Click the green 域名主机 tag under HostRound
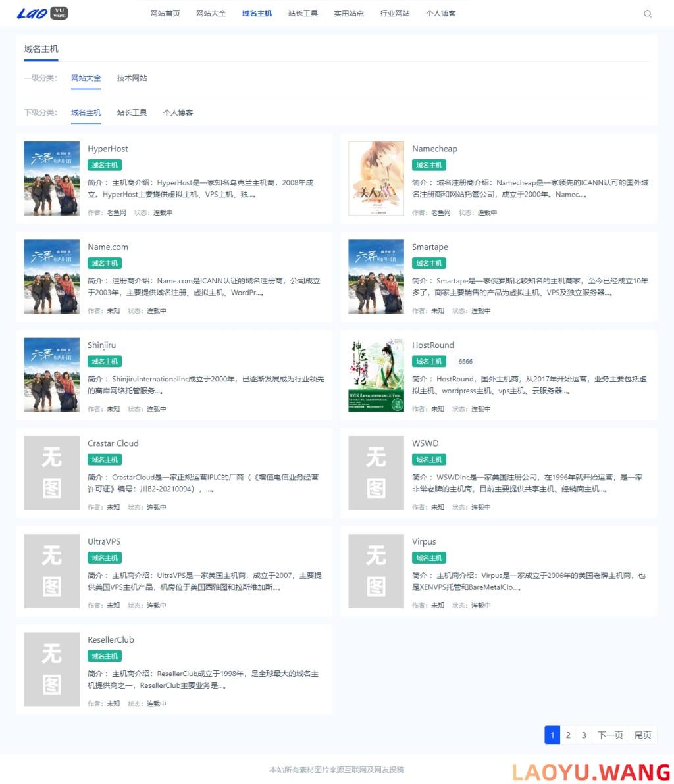 click(428, 362)
